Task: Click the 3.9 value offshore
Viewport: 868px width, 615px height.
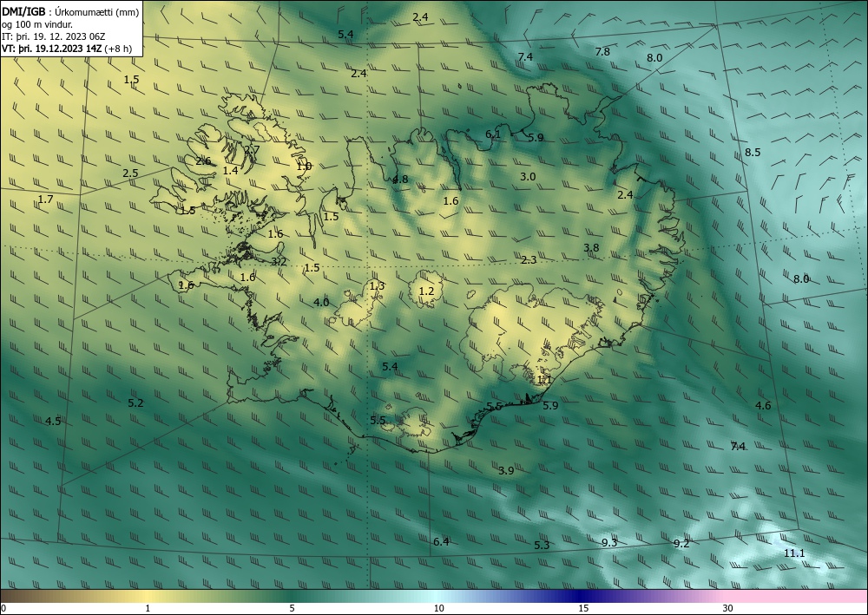Action: coord(506,471)
